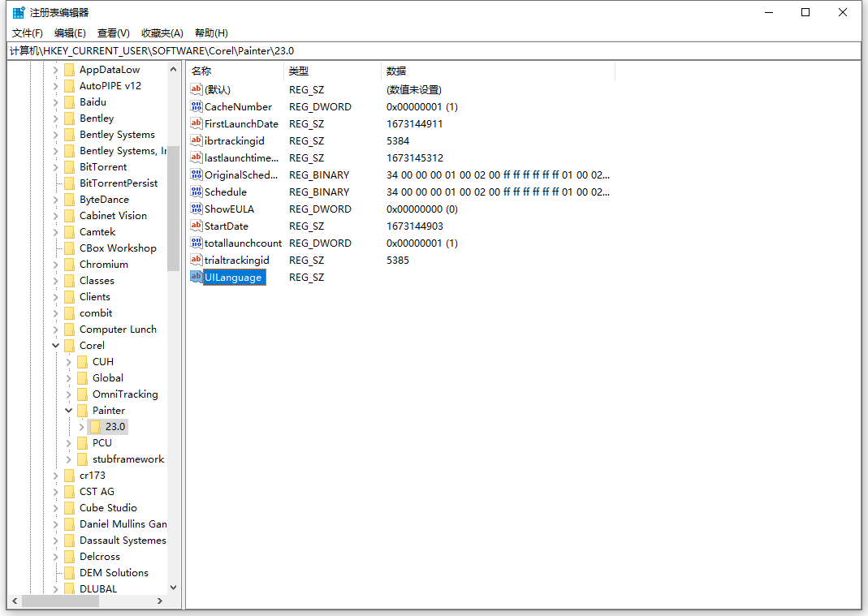Open the 收藏夹(A) menu

(x=162, y=32)
